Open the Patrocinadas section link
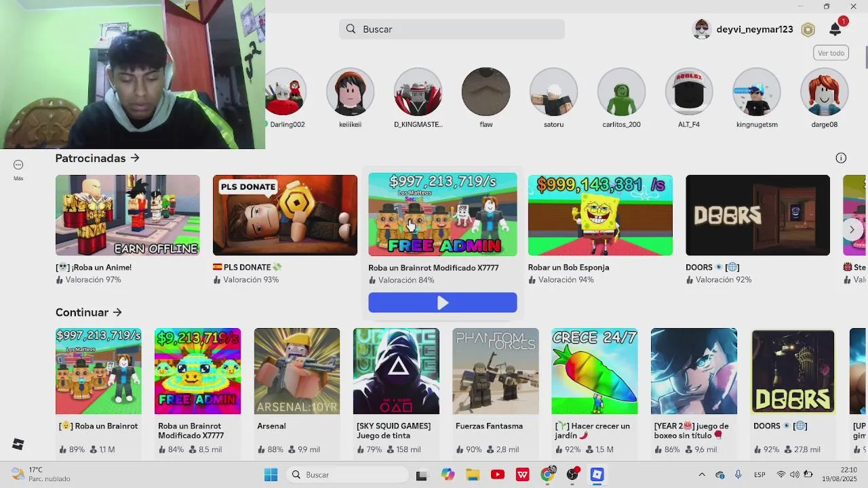This screenshot has width=868, height=488. point(97,158)
